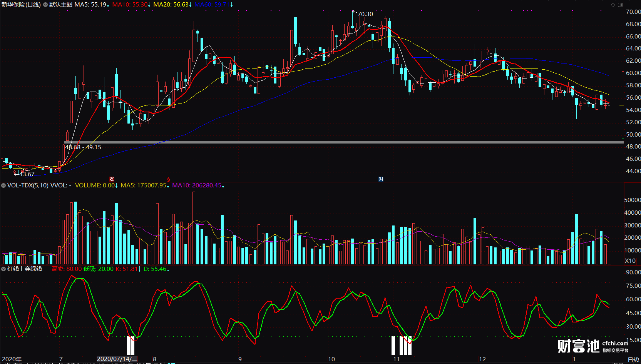Click the gray gap support band line
641x364 pixels.
tap(344, 142)
